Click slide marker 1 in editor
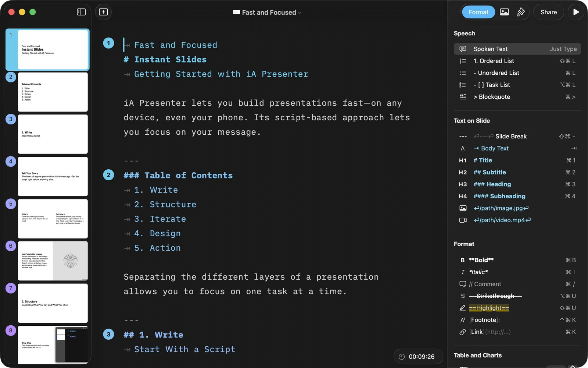 click(108, 43)
